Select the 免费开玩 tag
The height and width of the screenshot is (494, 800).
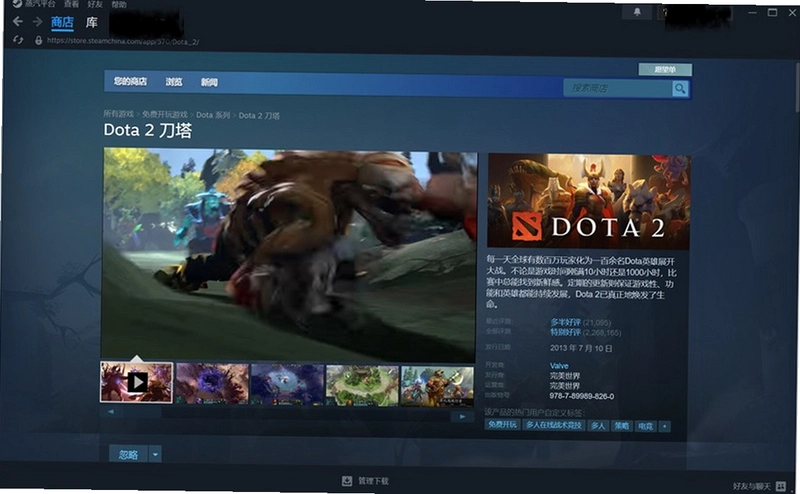[502, 425]
